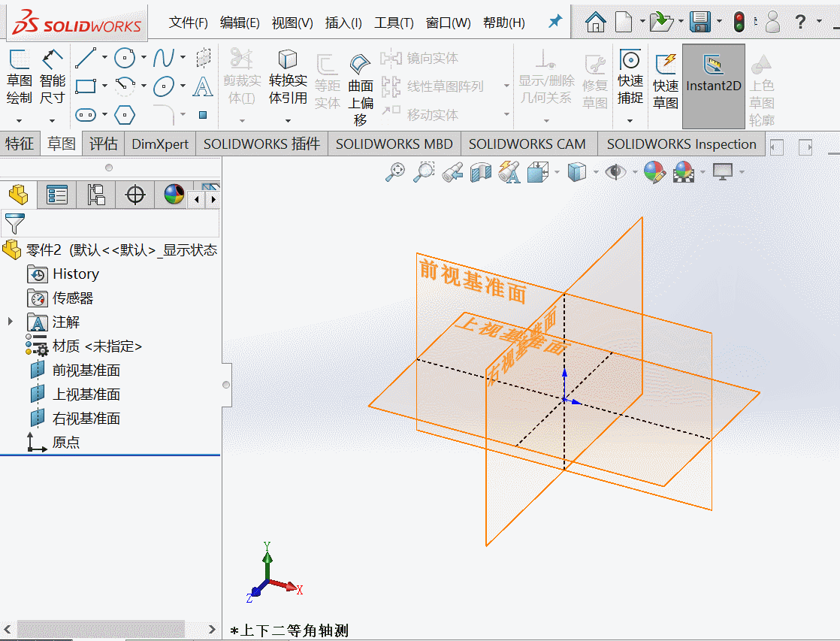Select the Arc sketch tool
The width and height of the screenshot is (840, 641).
[125, 86]
